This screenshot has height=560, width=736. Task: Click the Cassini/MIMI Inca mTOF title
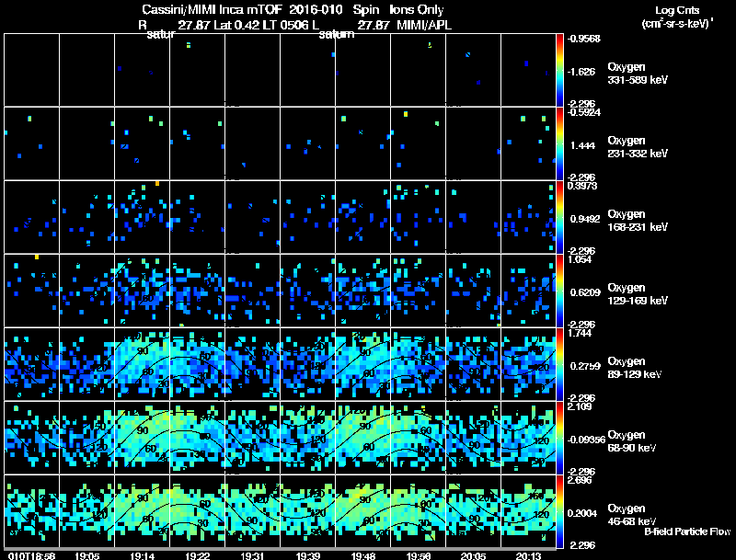212,10
